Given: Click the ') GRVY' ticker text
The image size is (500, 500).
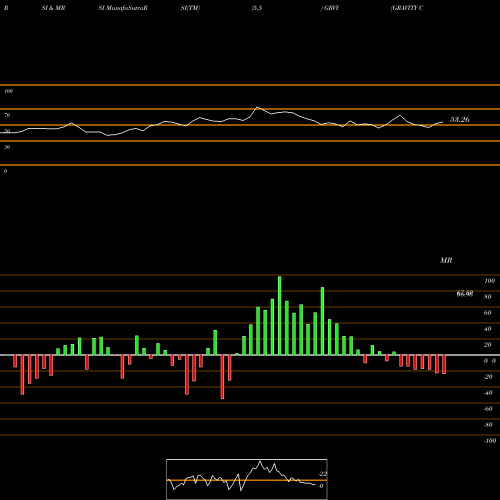Looking at the screenshot, I should pyautogui.click(x=330, y=8).
